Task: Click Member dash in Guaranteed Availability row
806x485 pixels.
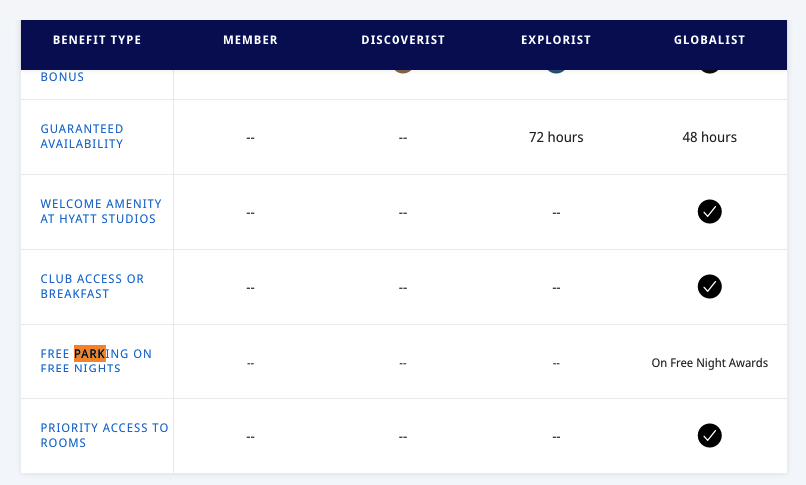Action: (250, 138)
